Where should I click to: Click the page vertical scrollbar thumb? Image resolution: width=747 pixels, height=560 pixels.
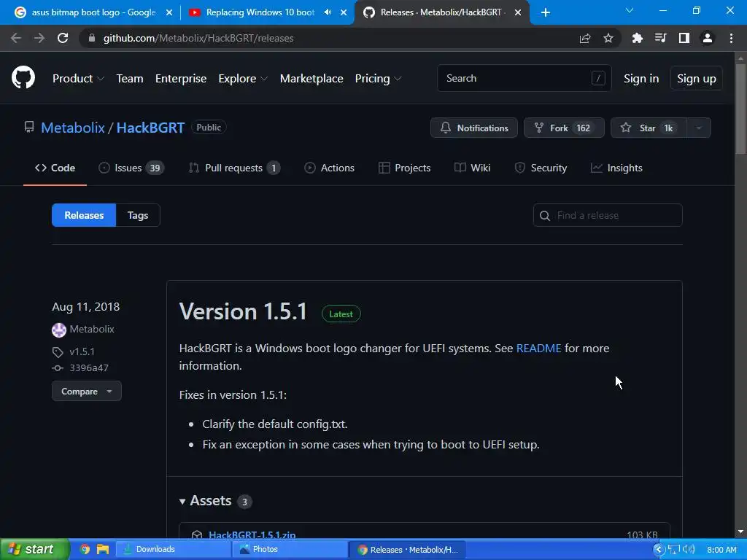coord(740,109)
